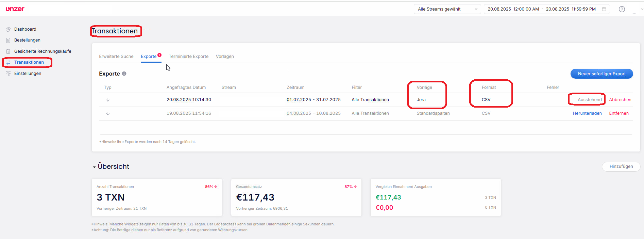
Task: Open the Alle Streams gewählt dropdown
Action: pyautogui.click(x=447, y=9)
